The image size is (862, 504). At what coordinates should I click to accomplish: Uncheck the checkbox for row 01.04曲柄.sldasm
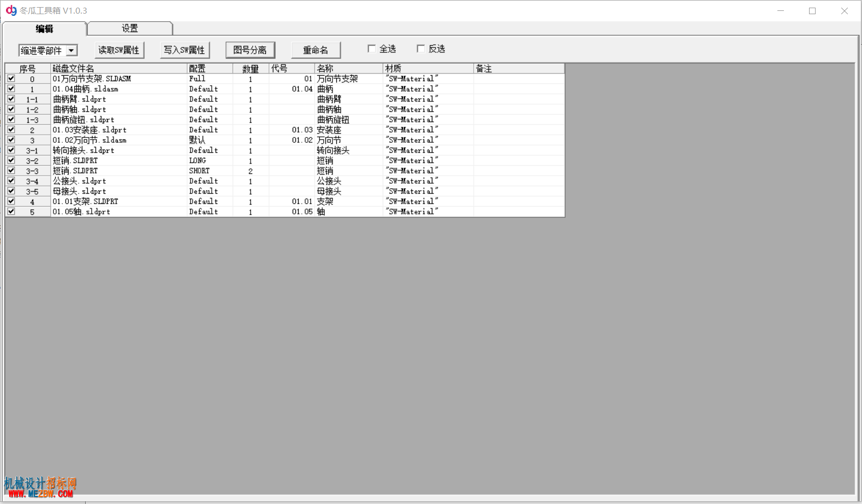point(11,89)
